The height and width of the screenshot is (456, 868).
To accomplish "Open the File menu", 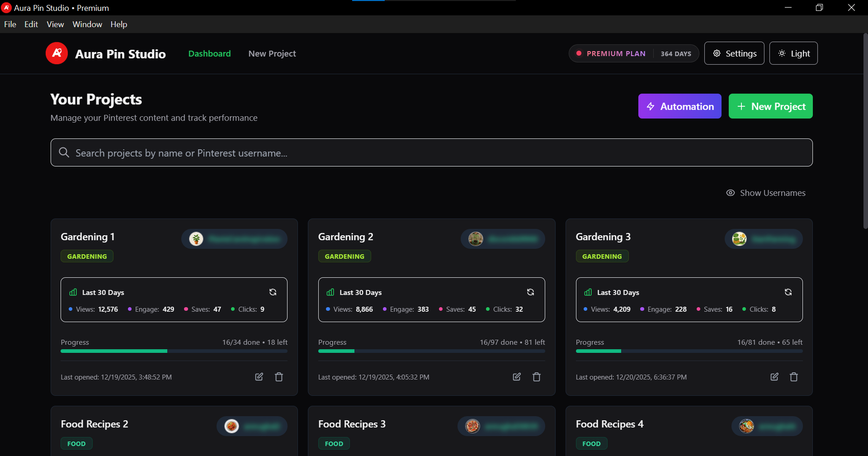I will 10,24.
